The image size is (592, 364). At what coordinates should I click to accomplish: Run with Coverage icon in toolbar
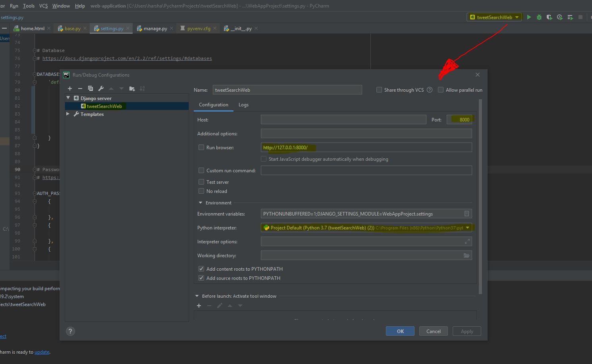click(550, 17)
